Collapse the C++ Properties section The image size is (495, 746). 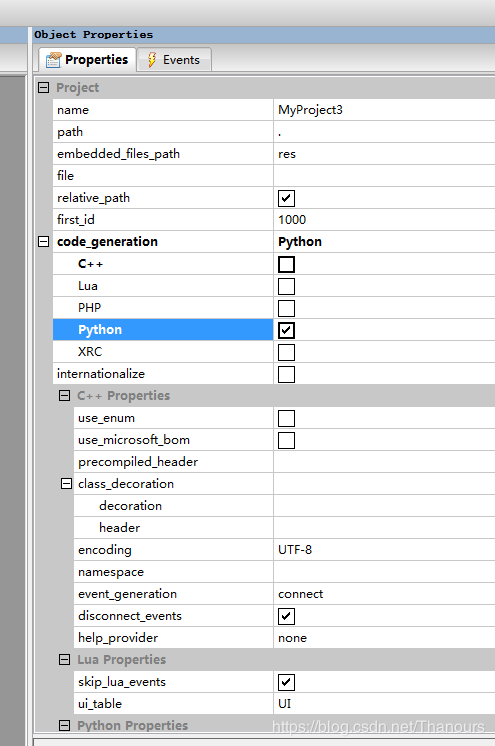point(64,396)
